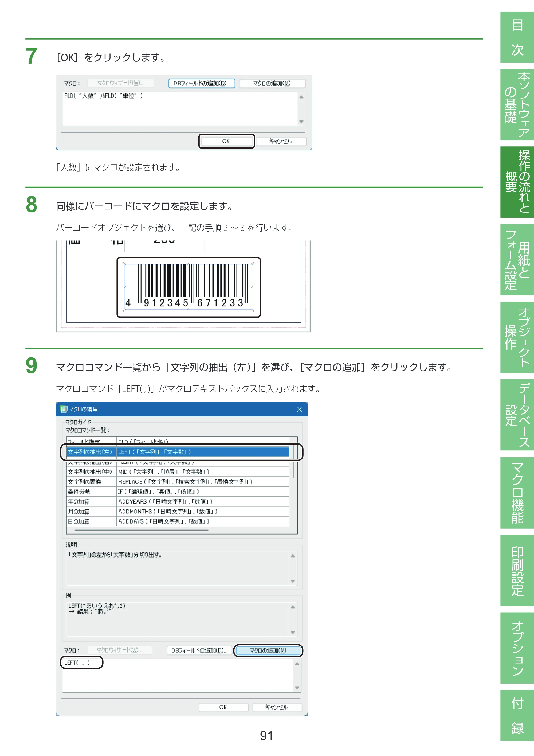Open the 付録 side tab
This screenshot has width=534, height=756.
[517, 715]
